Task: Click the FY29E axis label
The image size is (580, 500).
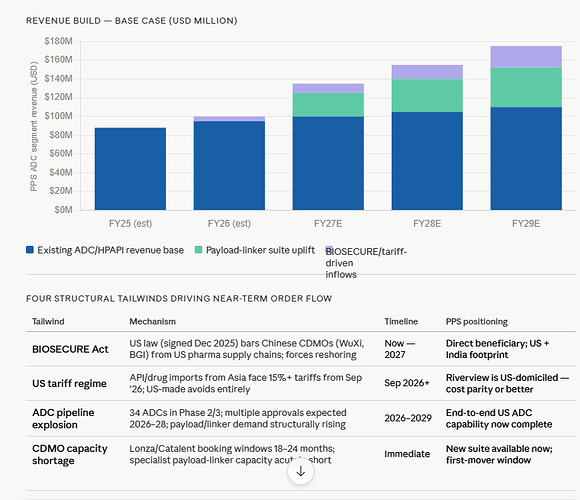Action: click(x=526, y=224)
